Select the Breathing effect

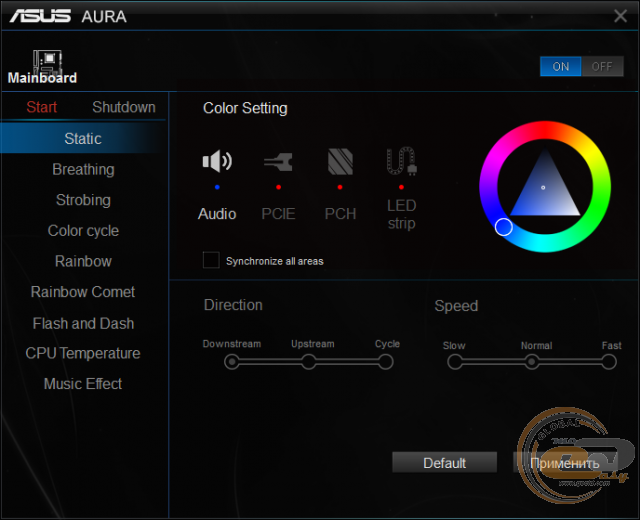point(83,169)
